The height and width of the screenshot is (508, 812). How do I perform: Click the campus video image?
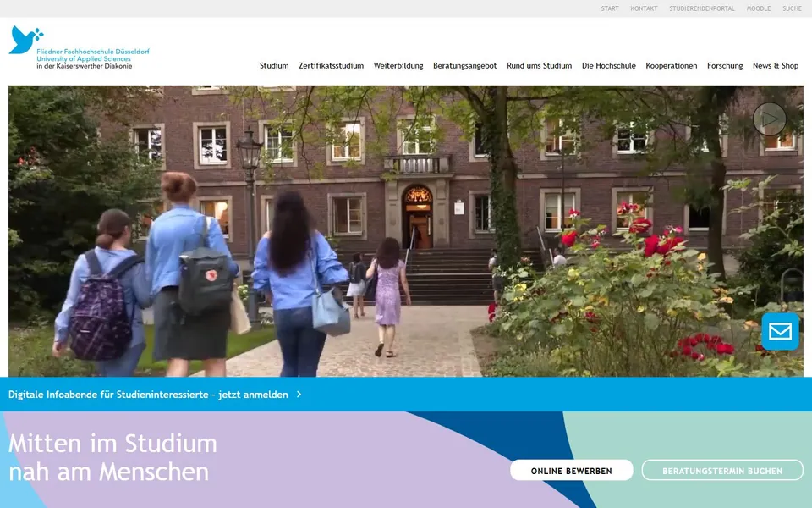click(405, 231)
